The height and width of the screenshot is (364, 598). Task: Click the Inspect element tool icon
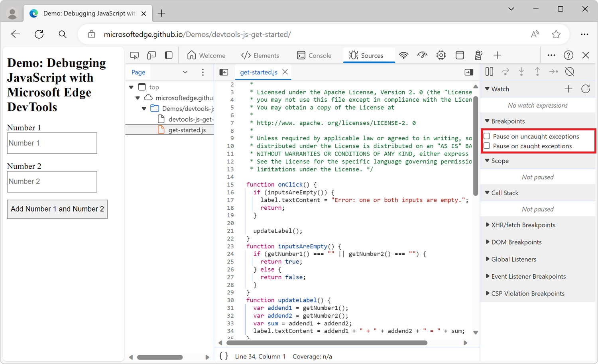(134, 55)
